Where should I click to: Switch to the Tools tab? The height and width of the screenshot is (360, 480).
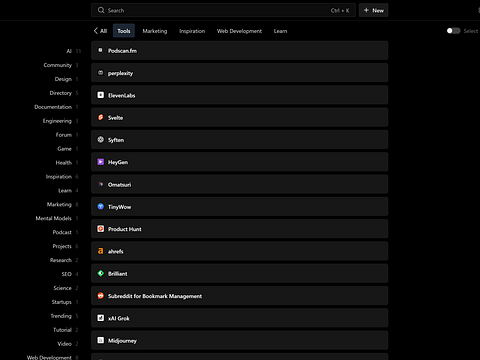point(124,31)
